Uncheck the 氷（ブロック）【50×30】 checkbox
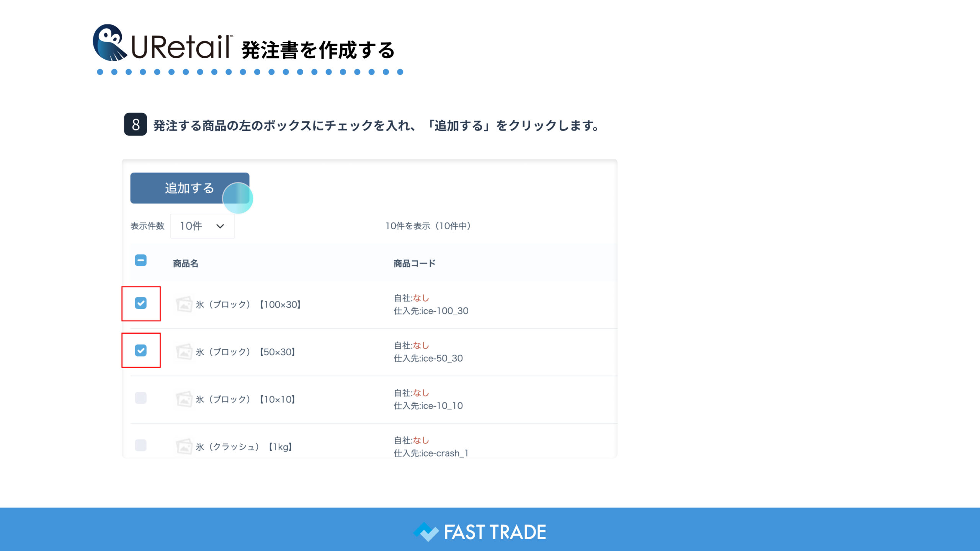This screenshot has height=551, width=980. 140,350
